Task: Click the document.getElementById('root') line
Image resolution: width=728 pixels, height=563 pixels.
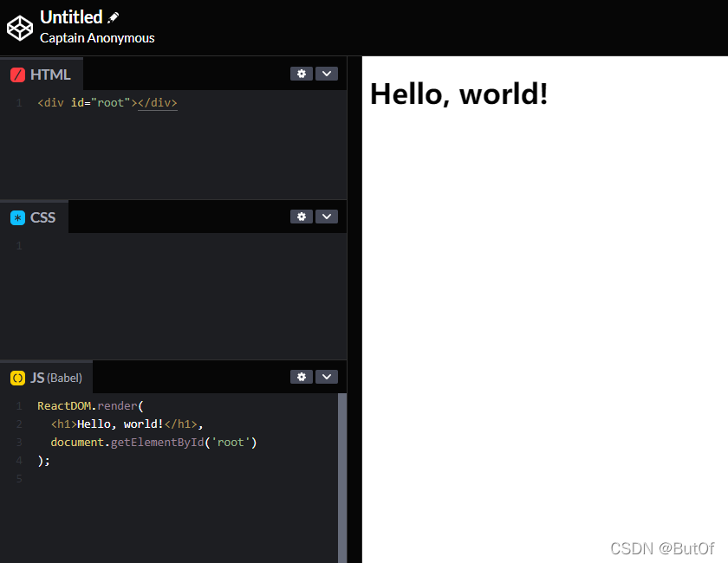Action: [153, 442]
